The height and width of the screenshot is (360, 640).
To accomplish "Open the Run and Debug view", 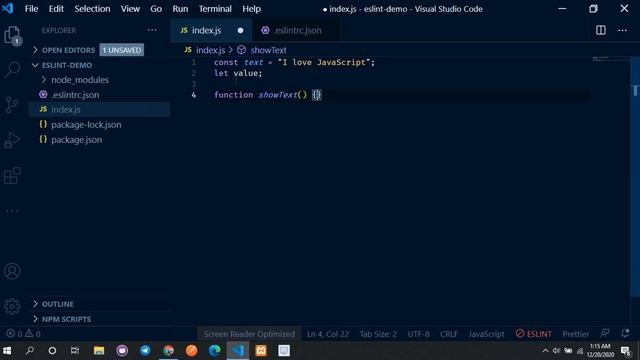I will [x=12, y=140].
